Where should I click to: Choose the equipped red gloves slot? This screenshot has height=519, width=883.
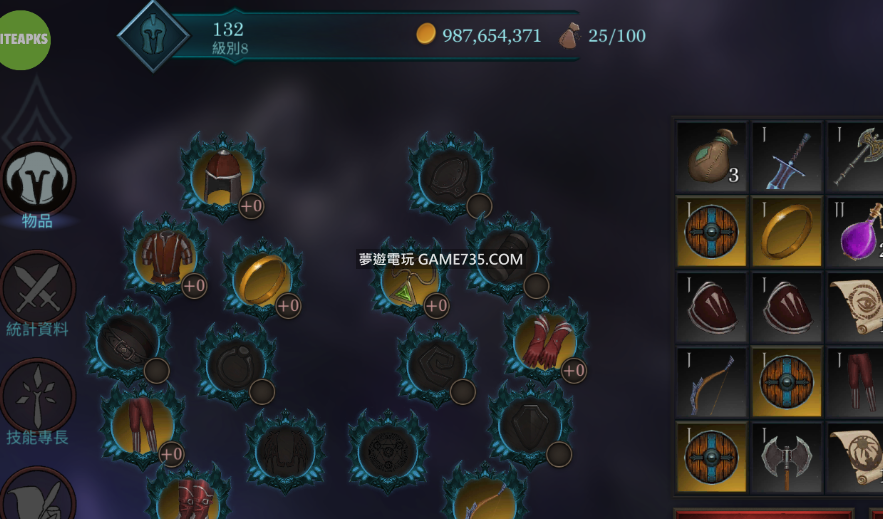pos(544,342)
